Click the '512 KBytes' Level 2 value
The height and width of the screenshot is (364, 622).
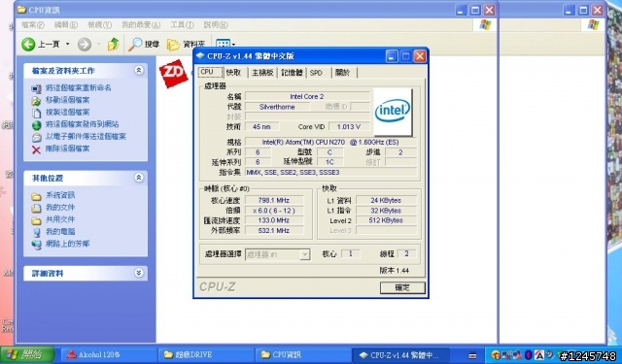[x=386, y=220]
